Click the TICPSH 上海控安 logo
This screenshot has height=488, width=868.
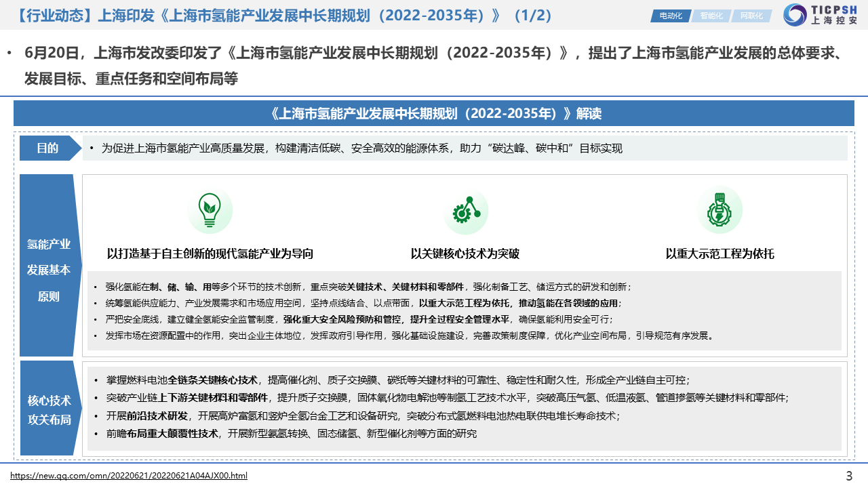click(x=821, y=15)
